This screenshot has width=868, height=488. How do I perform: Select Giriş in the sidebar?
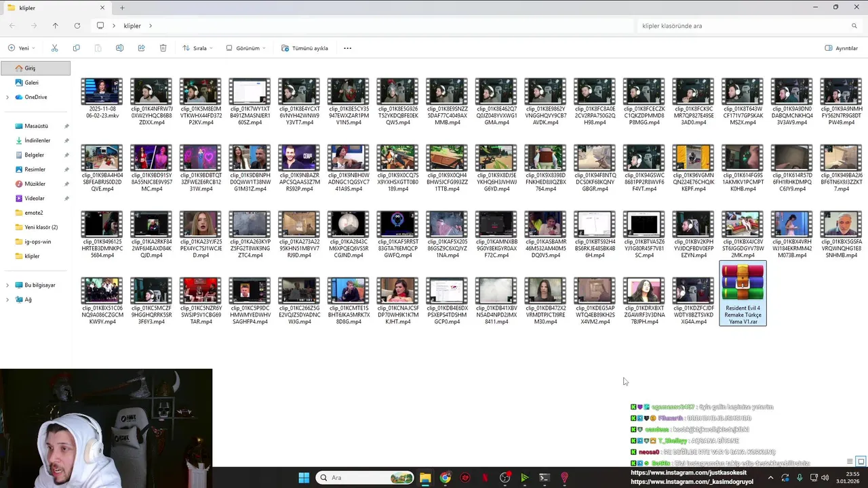35,68
